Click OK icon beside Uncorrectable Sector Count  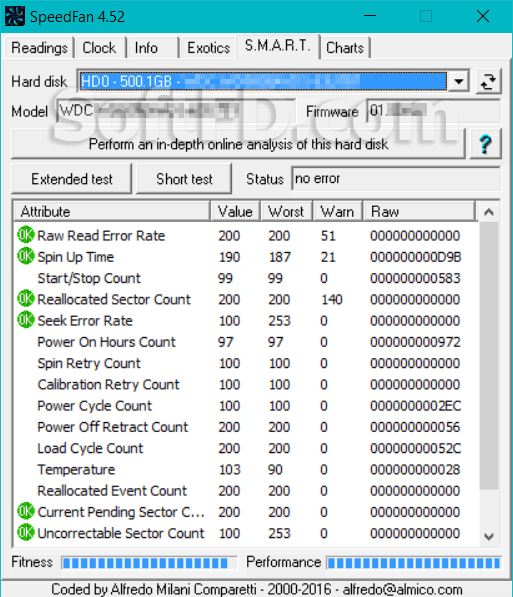point(26,533)
